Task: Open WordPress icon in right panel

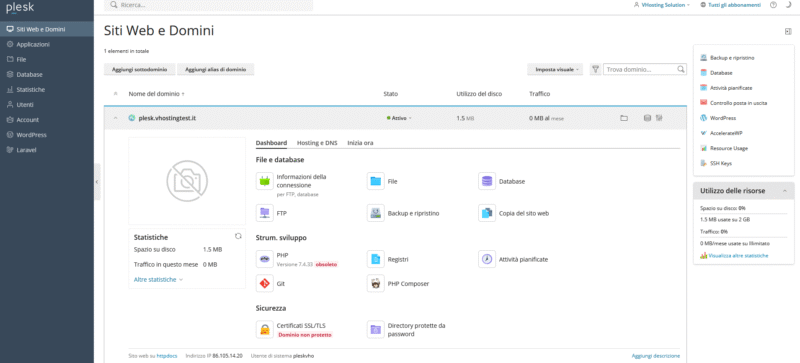Action: point(704,118)
